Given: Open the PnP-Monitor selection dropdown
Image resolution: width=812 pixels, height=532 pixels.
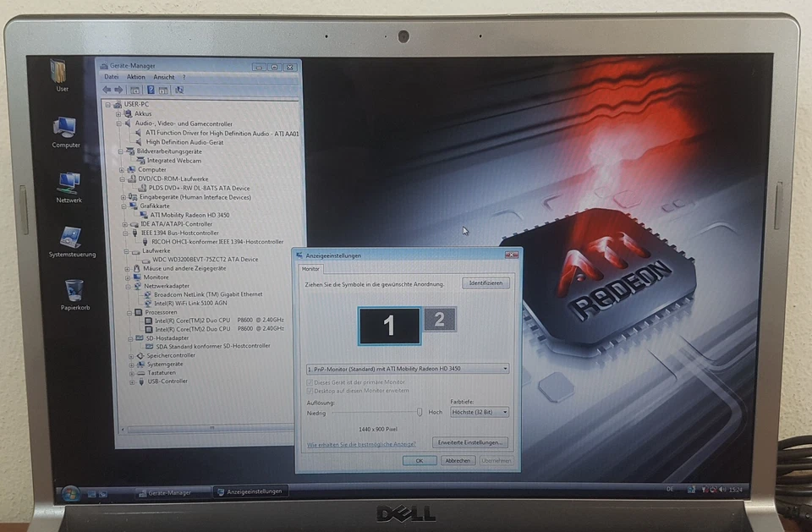Looking at the screenshot, I should tap(504, 368).
